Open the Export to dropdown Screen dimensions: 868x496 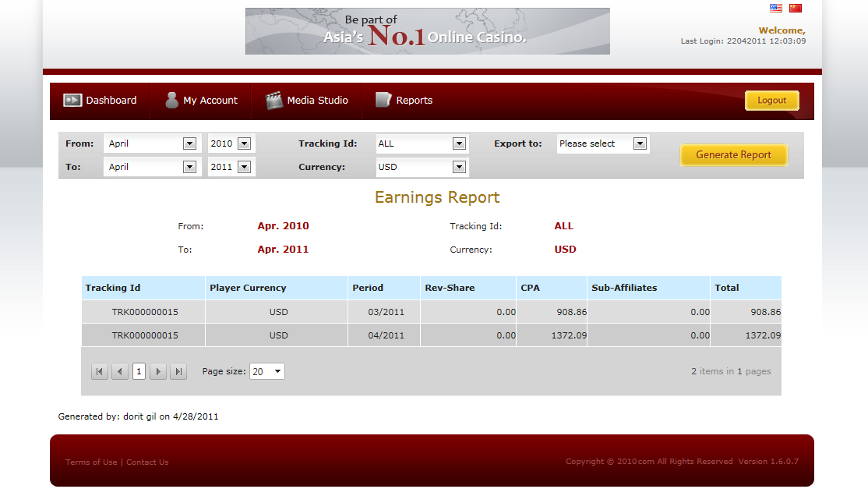point(640,143)
